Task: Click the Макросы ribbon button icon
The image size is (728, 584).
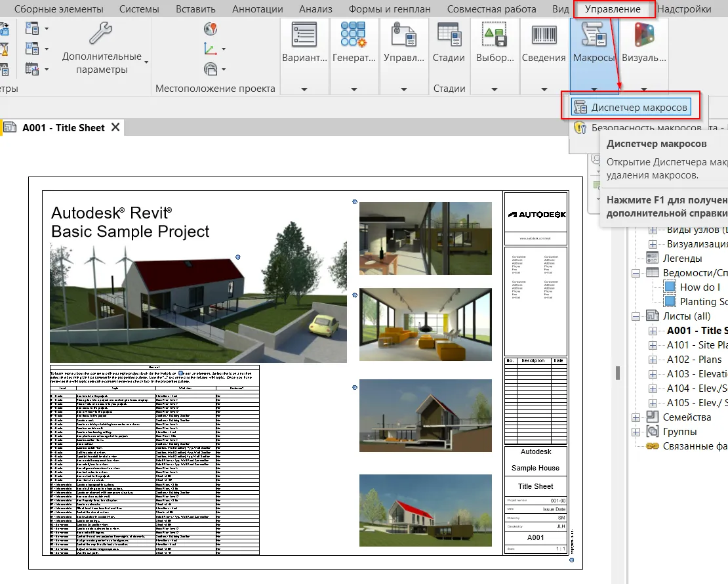Action: click(594, 34)
